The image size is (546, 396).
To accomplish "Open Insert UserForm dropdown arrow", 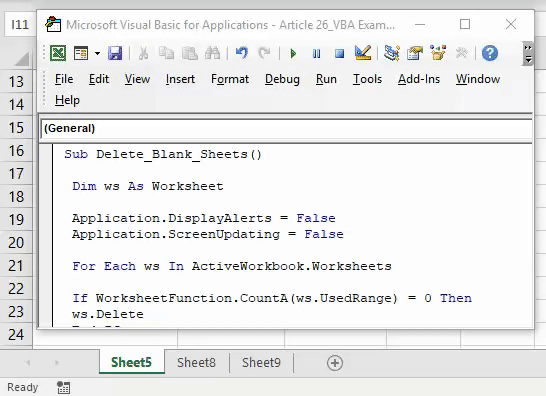I will [98, 54].
